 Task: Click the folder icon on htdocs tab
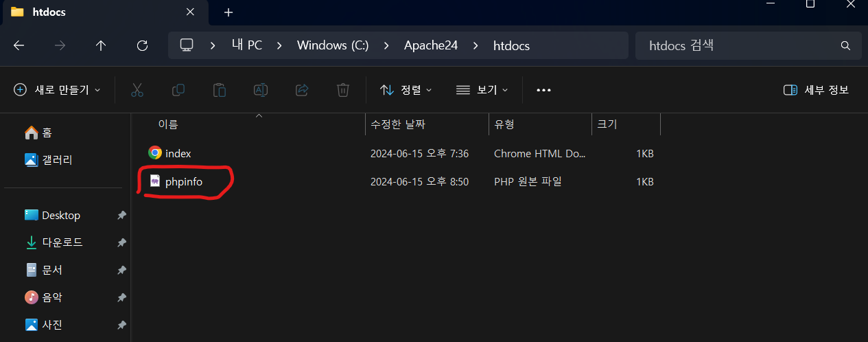18,12
